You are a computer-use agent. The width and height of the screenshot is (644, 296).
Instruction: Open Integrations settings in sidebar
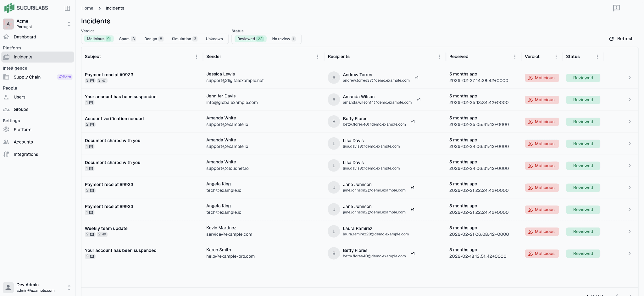38,154
